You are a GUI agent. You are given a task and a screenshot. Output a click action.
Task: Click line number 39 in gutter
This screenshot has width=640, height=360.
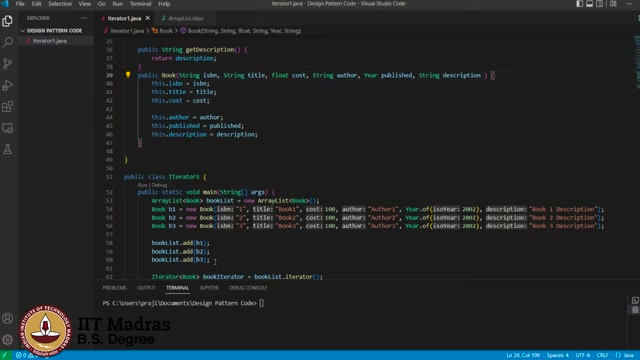[109, 75]
